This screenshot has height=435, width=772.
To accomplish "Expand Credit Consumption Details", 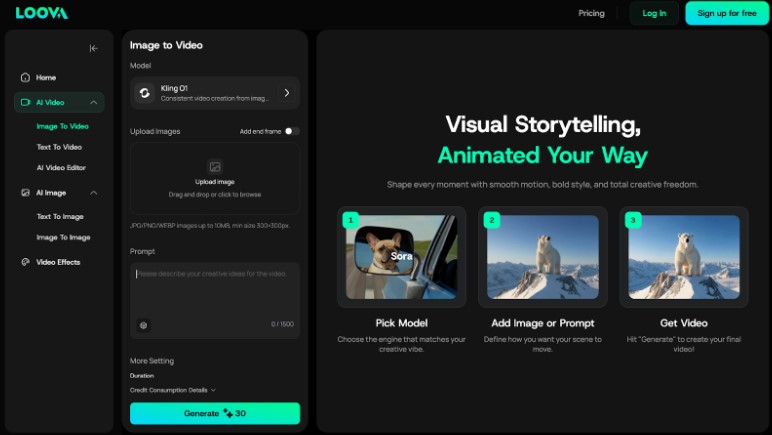I will click(x=173, y=390).
